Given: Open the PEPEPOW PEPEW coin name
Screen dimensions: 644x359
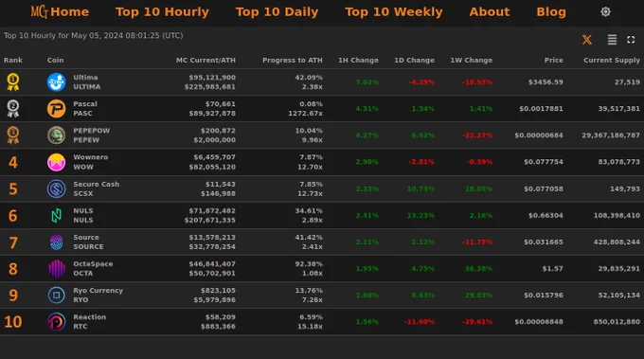Looking at the screenshot, I should [x=92, y=135].
